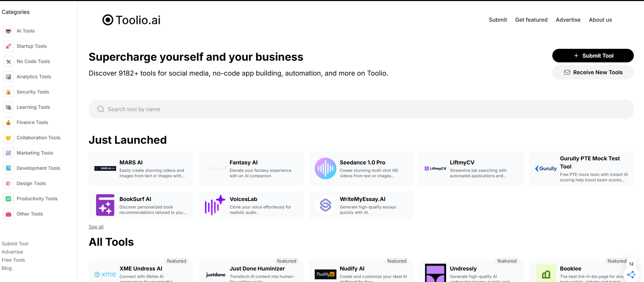Select the Security Tools lock icon

pyautogui.click(x=8, y=92)
